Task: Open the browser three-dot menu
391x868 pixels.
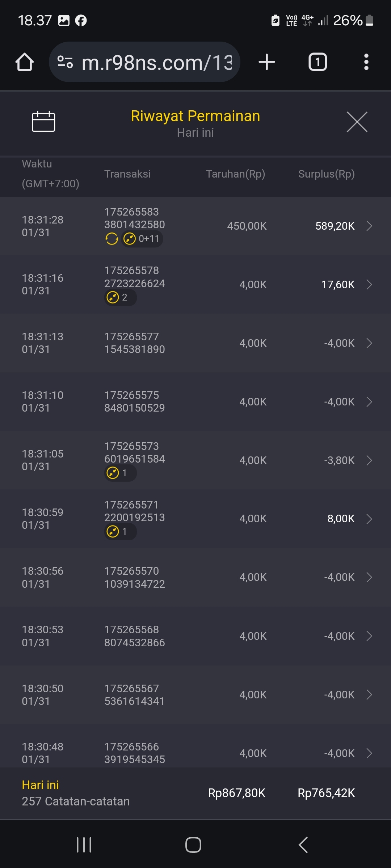Action: [366, 62]
